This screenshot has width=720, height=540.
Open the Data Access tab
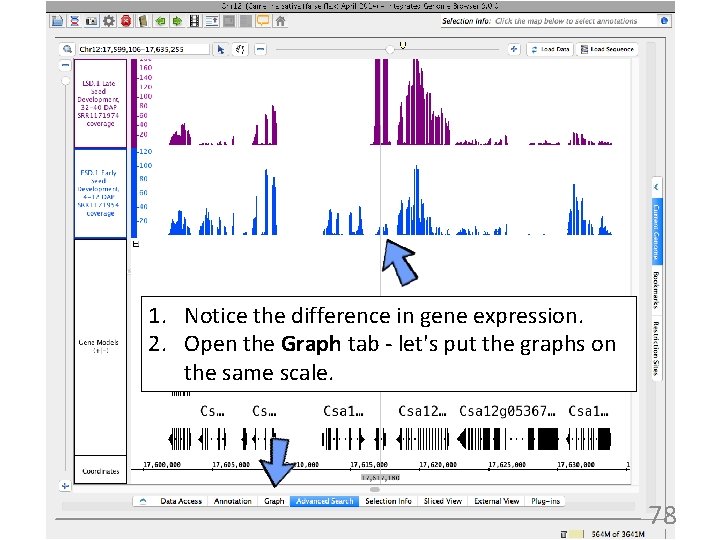181,501
